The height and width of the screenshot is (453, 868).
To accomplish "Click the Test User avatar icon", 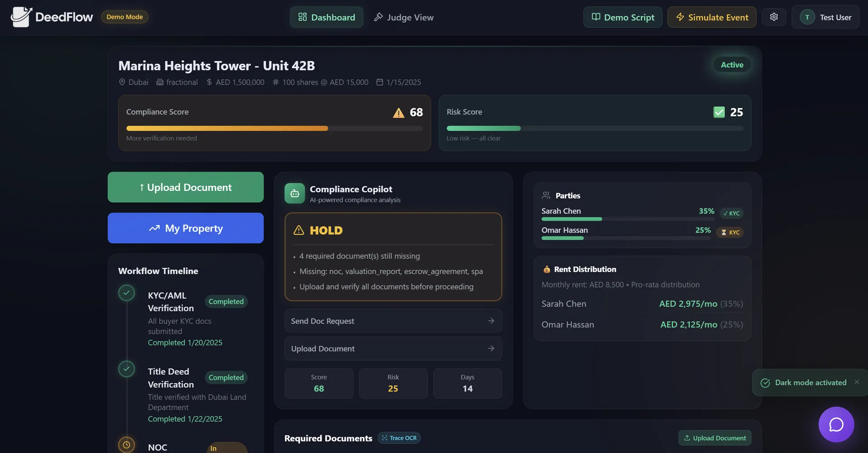I will pos(807,17).
